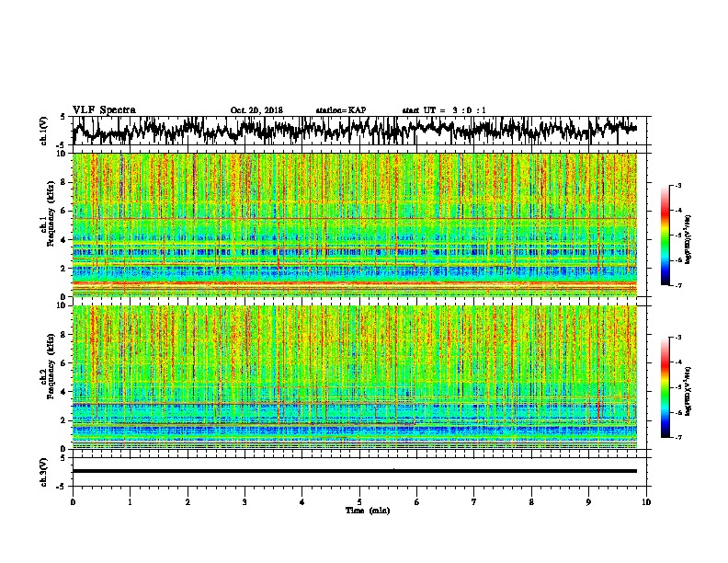The height and width of the screenshot is (563, 728).
Task: Click the time axis tick label "1"
Action: 130,502
